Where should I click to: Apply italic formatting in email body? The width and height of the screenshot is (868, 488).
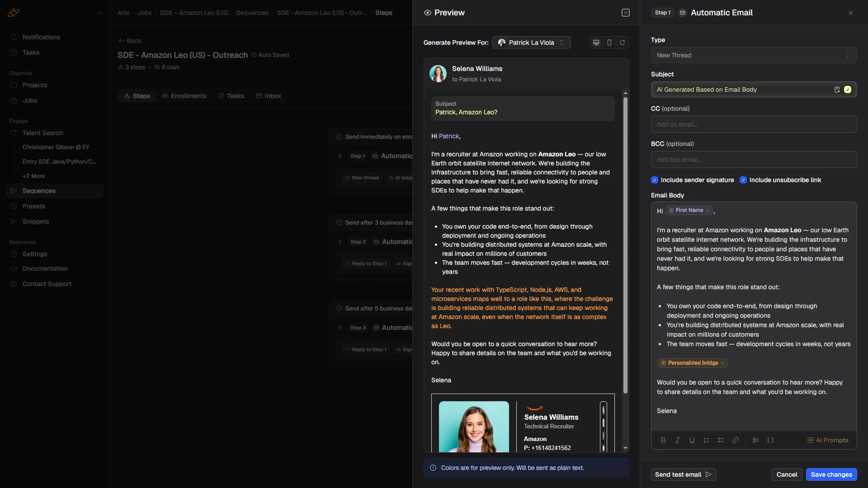coord(677,440)
